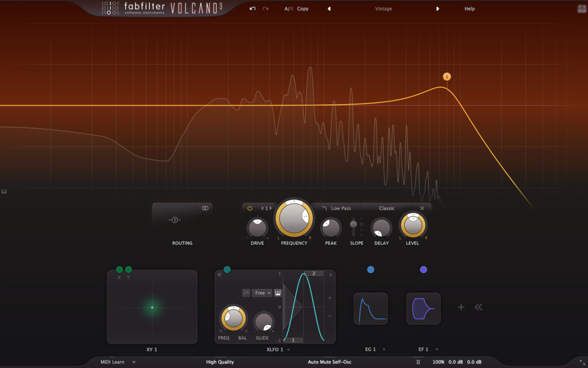Click the undo arrow icon
The height and width of the screenshot is (368, 588).
pos(253,9)
